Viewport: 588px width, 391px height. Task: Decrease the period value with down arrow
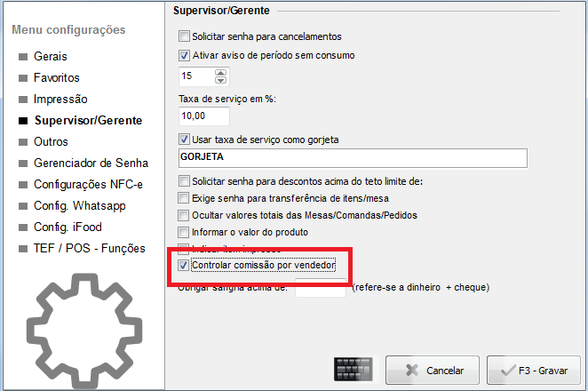pos(220,80)
